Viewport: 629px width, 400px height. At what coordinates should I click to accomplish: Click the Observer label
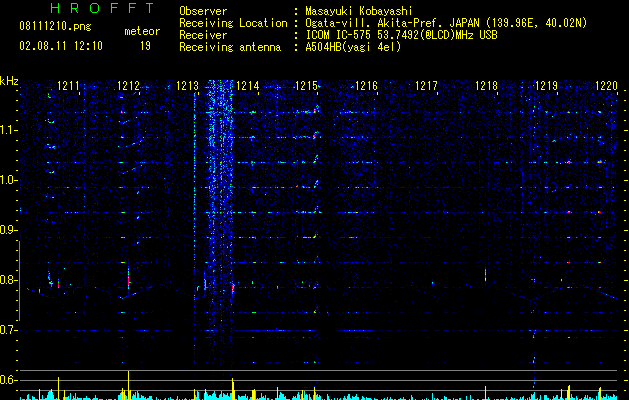[x=203, y=11]
